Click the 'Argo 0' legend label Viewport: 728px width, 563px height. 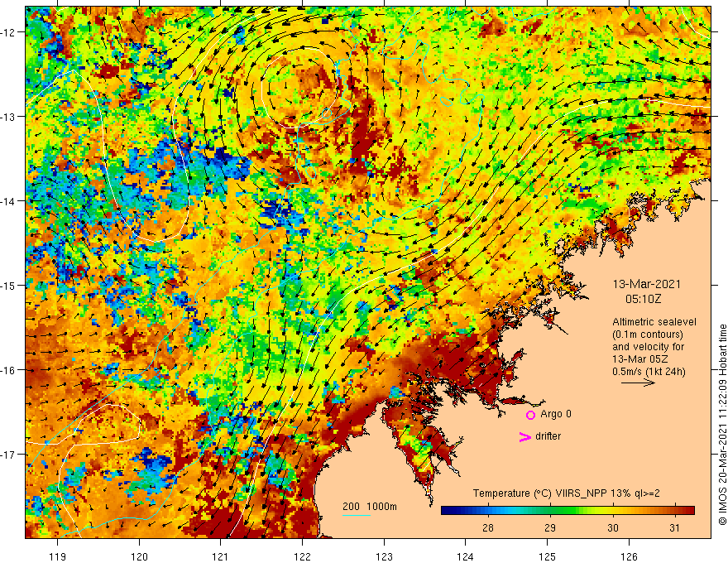556,414
